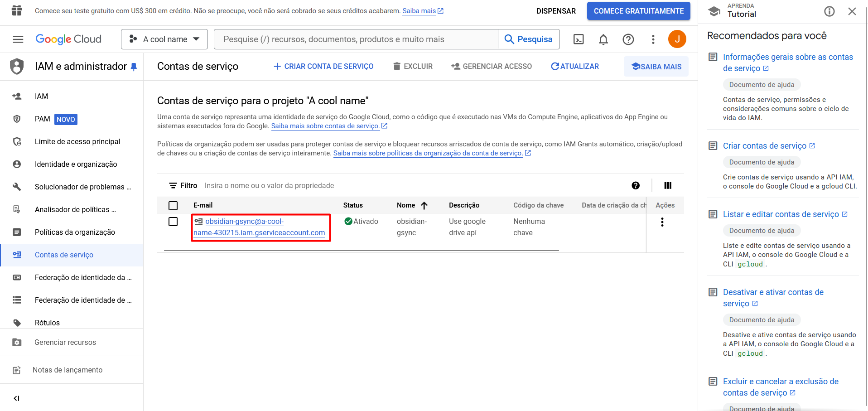The height and width of the screenshot is (411, 868).
Task: Click COMECE GRATUITAMENTE
Action: pos(639,11)
